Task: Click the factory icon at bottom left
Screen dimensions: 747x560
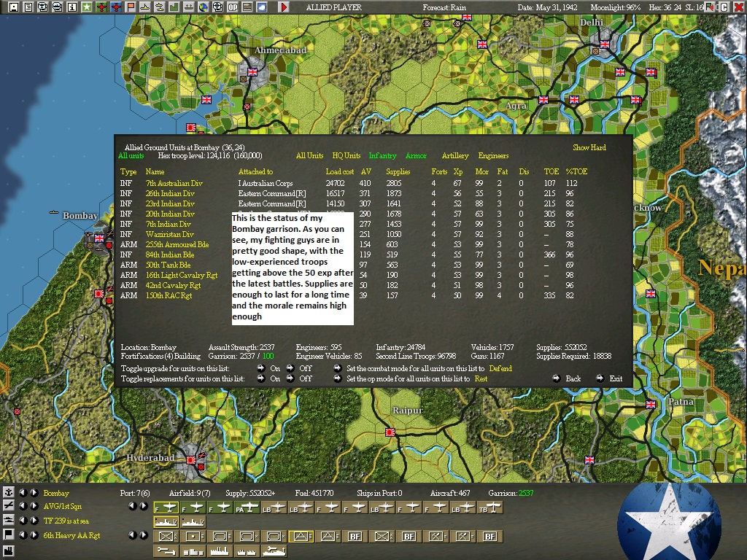Action: [9, 551]
